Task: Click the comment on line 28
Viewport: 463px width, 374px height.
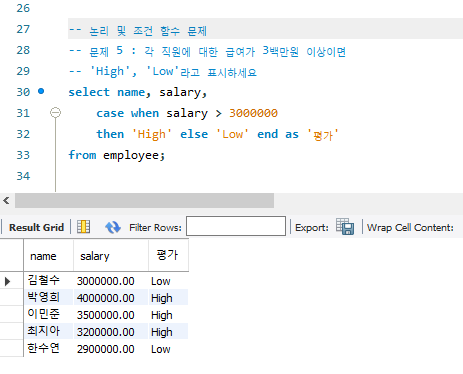Action: tap(207, 51)
